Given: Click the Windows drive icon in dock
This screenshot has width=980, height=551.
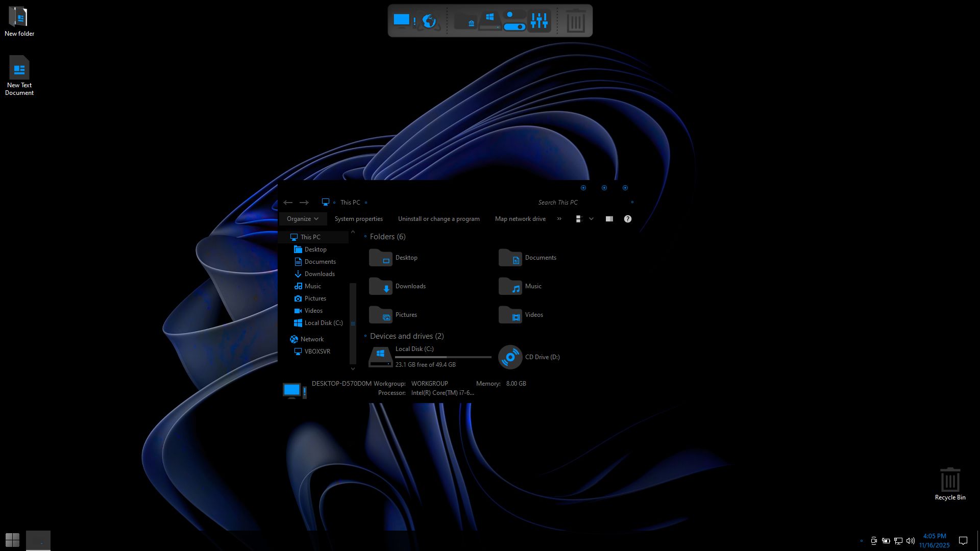Looking at the screenshot, I should tap(489, 21).
